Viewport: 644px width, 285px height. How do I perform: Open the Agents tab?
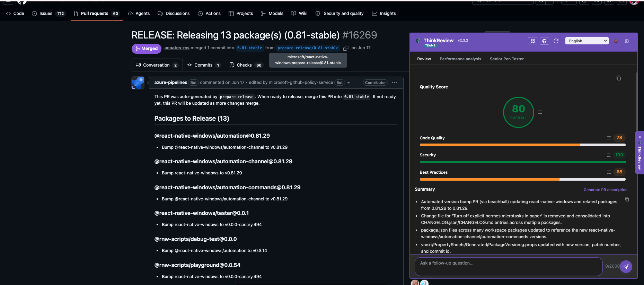point(139,14)
